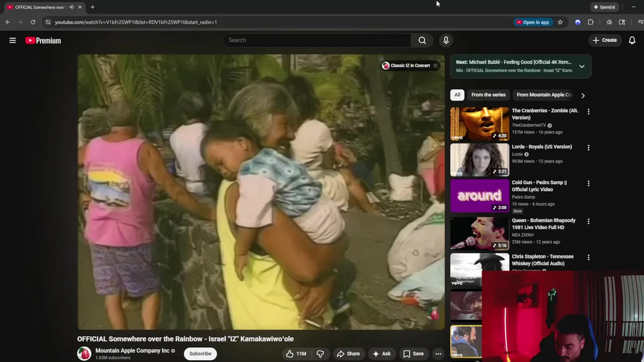Screen dimensions: 644x362
Task: Start voice search with microphone icon
Action: (446, 40)
